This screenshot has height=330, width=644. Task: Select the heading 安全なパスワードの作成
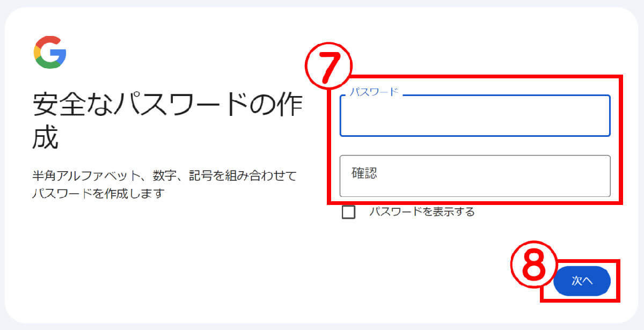pyautogui.click(x=166, y=122)
